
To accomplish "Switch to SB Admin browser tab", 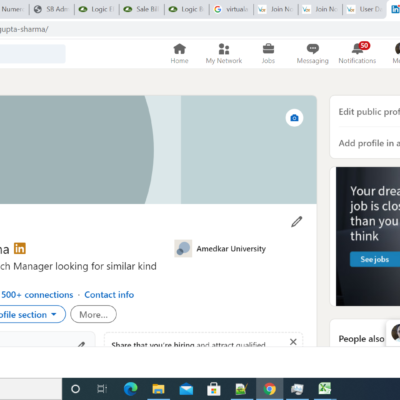I will click(x=52, y=9).
